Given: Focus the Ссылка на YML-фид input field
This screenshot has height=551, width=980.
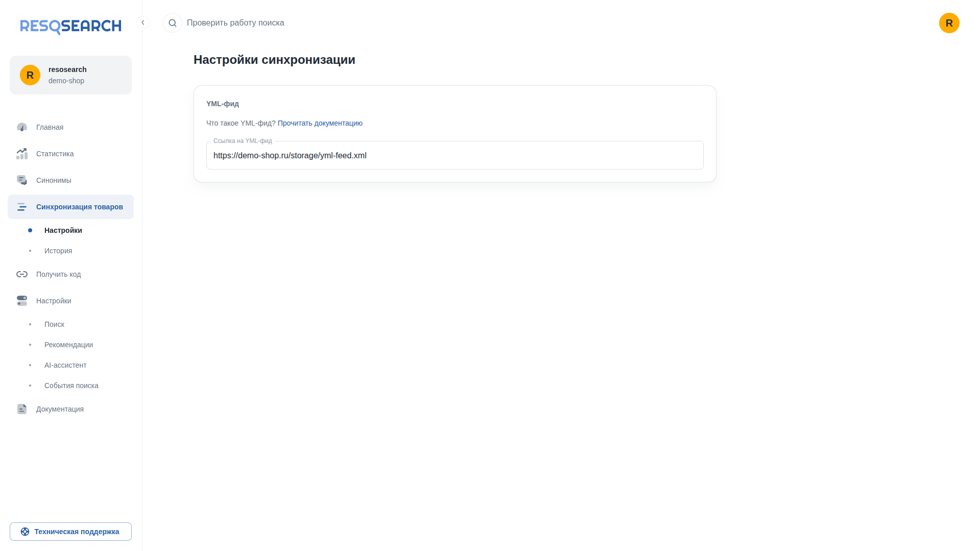Looking at the screenshot, I should [455, 155].
